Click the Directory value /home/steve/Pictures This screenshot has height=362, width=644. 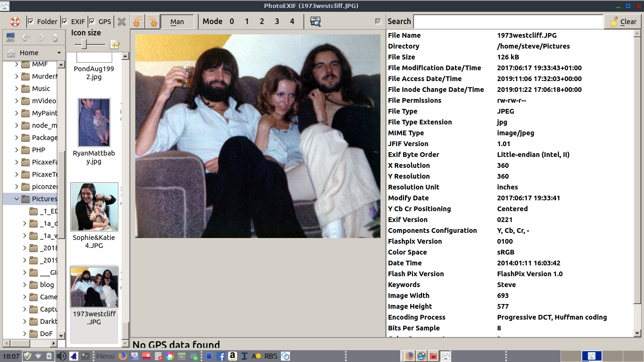pyautogui.click(x=533, y=46)
